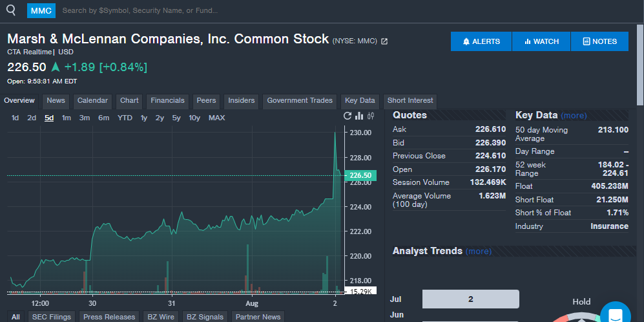The width and height of the screenshot is (644, 322).
Task: Select the Overview tab
Action: pyautogui.click(x=19, y=101)
